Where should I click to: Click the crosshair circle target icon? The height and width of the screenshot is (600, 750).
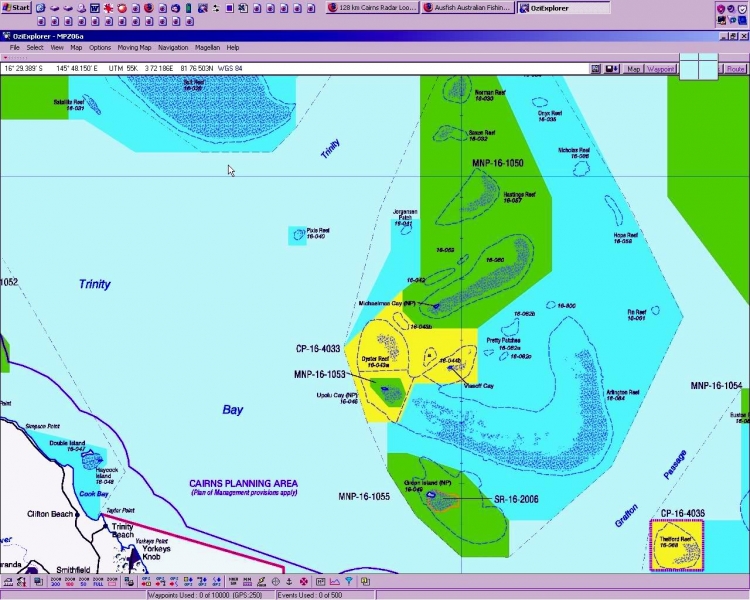[276, 581]
